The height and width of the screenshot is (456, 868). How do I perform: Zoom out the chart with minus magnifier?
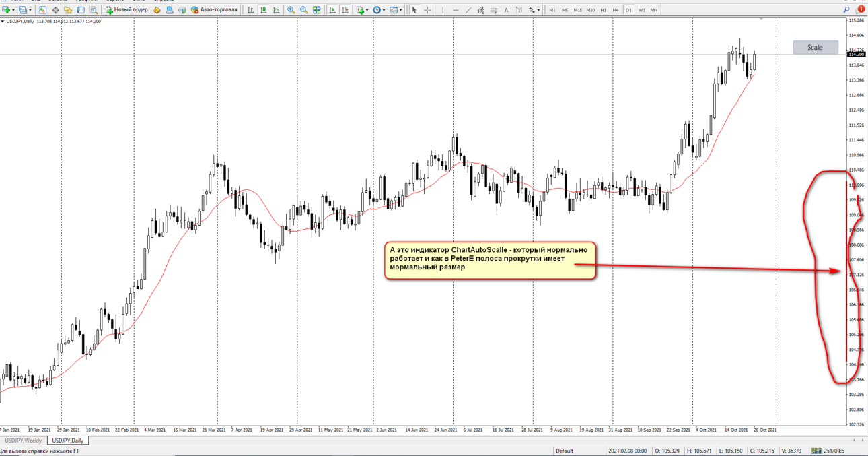[303, 10]
